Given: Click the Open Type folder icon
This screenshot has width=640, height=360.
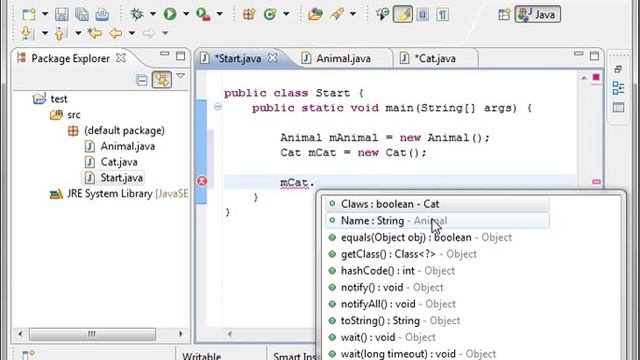Looking at the screenshot, I should [315, 14].
